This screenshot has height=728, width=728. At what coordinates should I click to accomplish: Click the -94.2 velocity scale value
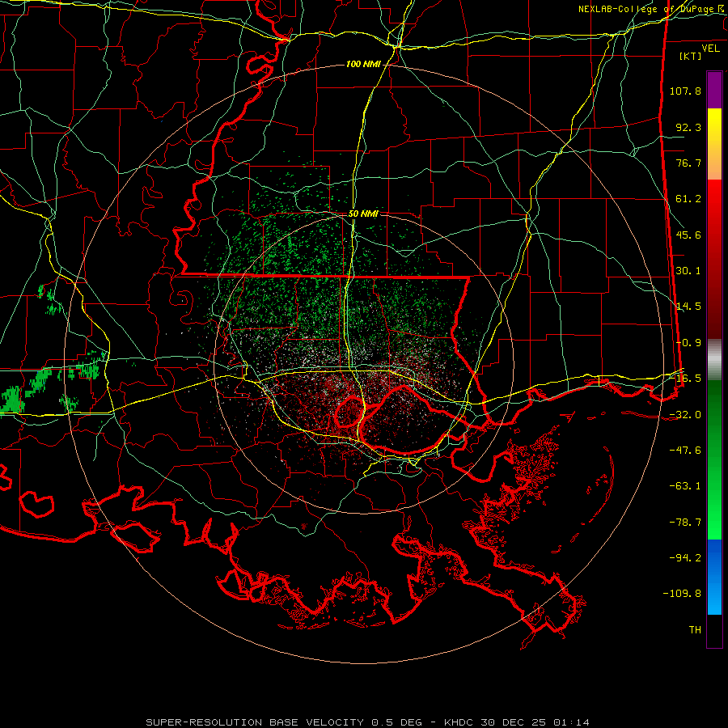(685, 558)
